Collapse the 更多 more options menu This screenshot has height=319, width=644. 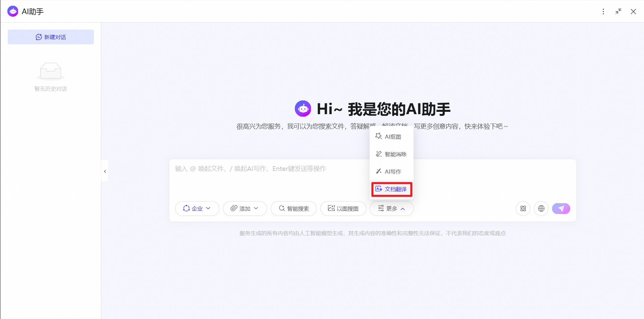(x=391, y=209)
